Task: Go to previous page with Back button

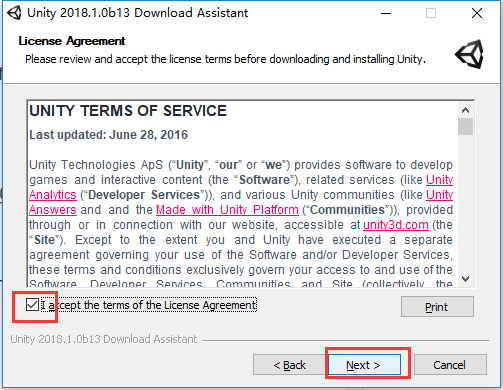Action: coord(289,365)
